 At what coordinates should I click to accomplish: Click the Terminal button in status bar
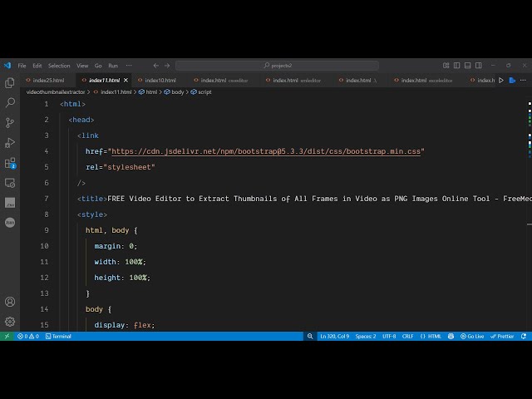click(x=58, y=336)
